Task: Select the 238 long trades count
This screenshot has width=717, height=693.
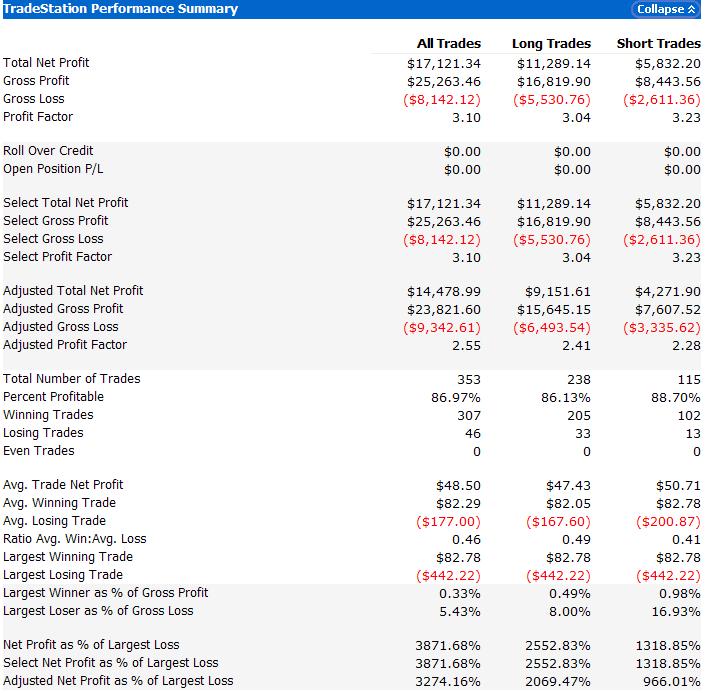Action: [x=579, y=379]
